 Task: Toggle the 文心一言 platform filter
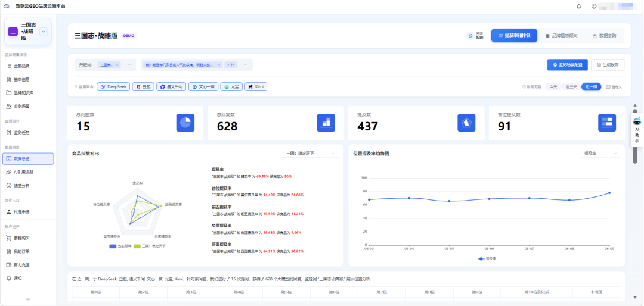203,86
